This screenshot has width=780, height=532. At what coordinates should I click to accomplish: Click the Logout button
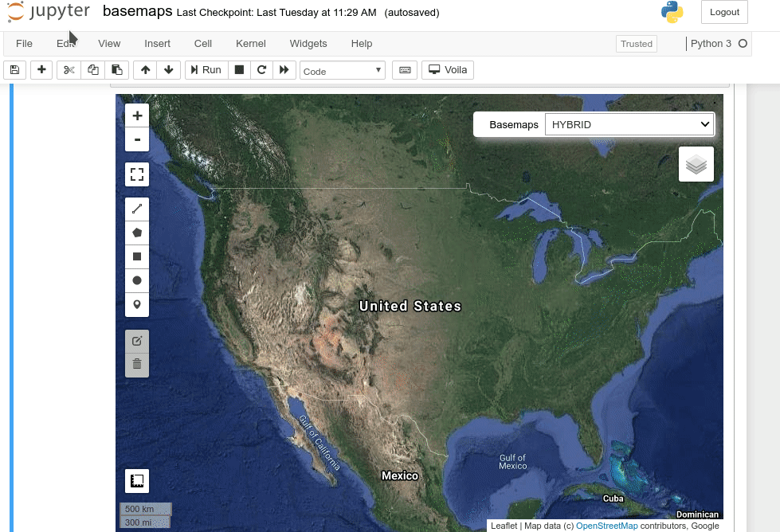(x=724, y=12)
